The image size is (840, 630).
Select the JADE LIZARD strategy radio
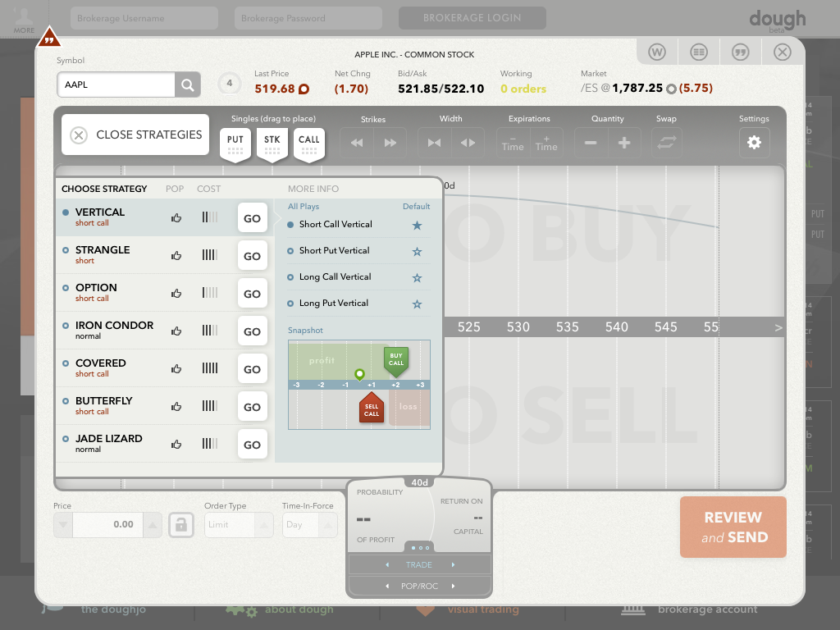pyautogui.click(x=66, y=439)
